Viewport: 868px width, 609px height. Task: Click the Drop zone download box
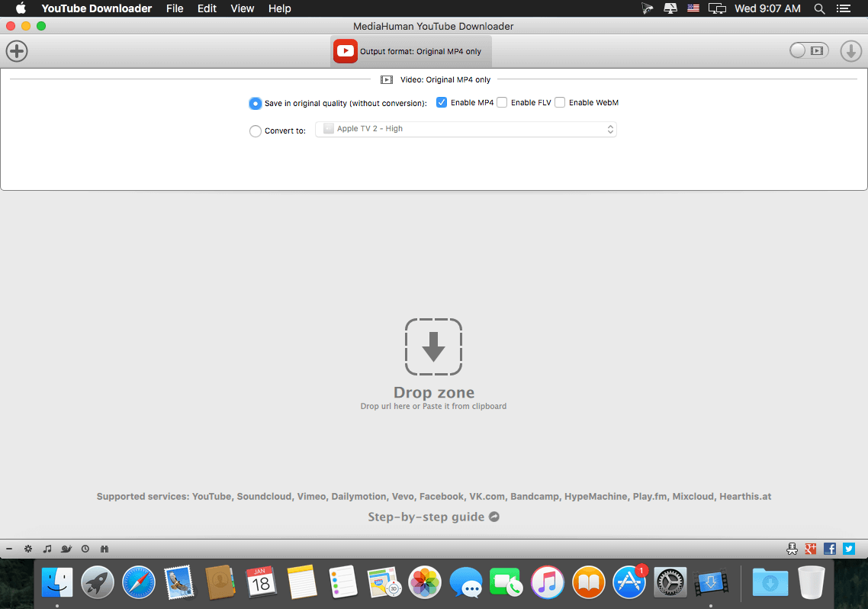pos(433,346)
